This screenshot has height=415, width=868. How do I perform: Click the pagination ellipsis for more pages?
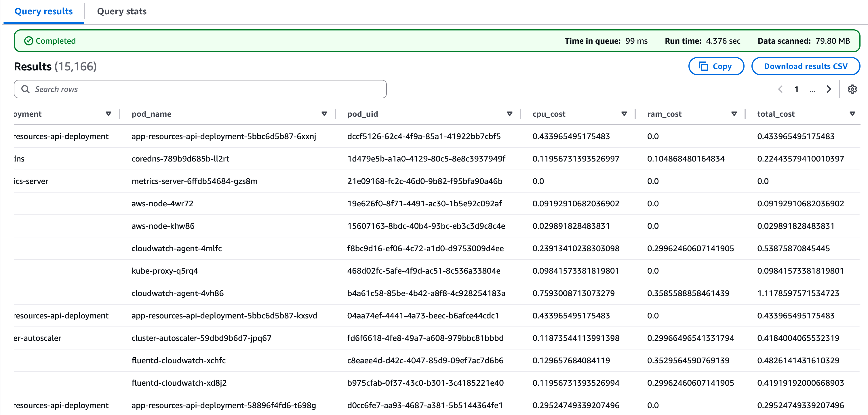[x=812, y=90]
